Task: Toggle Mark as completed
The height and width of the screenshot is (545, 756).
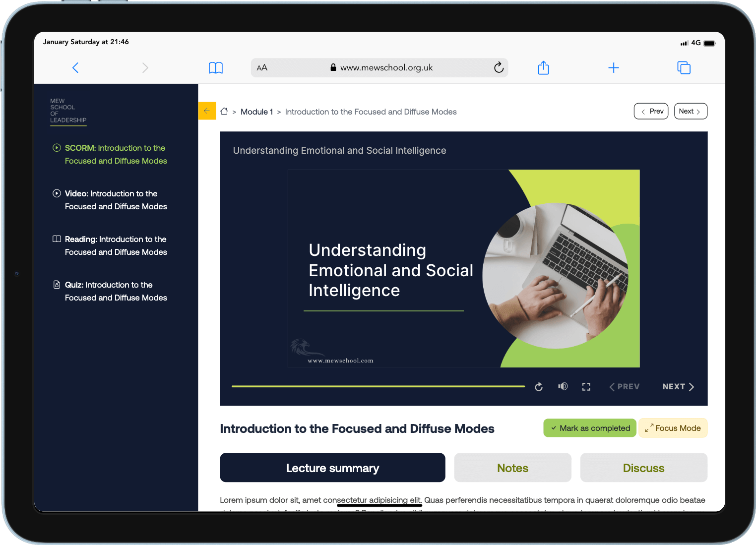Action: pos(590,428)
